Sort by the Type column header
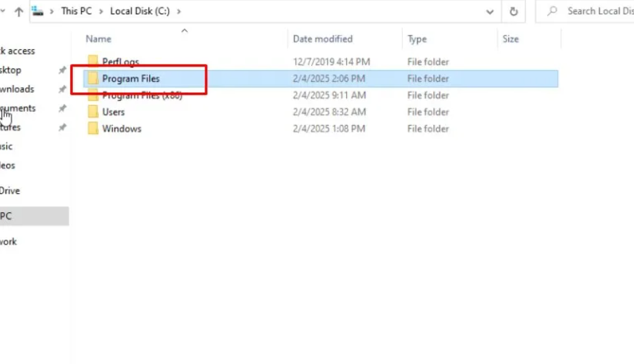The width and height of the screenshot is (634, 364). click(x=416, y=39)
